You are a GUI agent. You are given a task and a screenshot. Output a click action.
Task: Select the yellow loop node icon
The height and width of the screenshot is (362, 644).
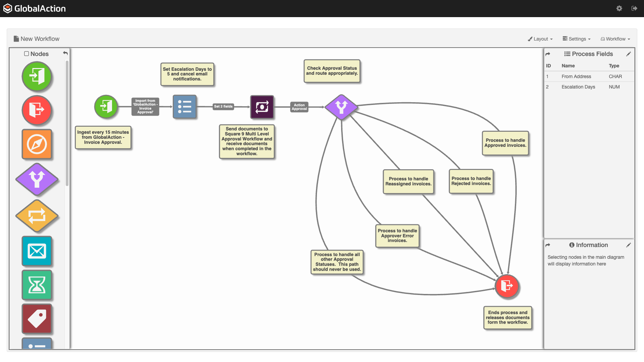37,216
